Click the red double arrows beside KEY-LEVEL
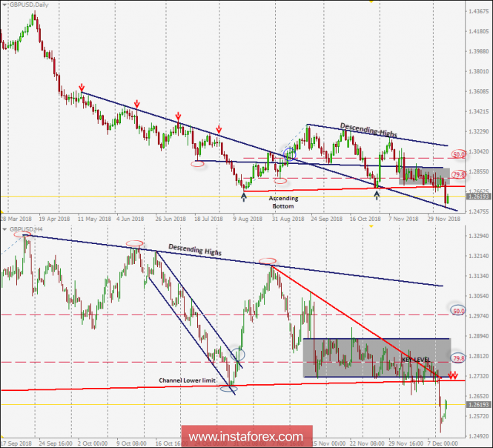The image size is (493, 448). tap(451, 375)
